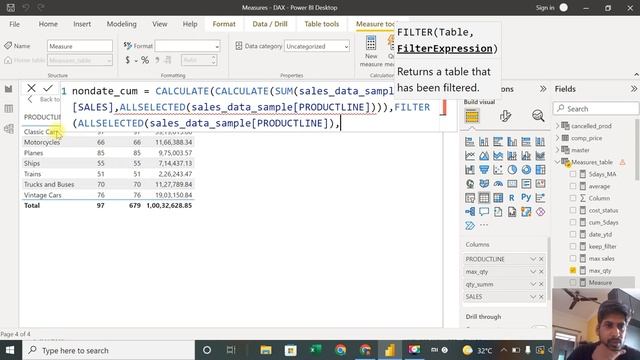
Task: Apply currency format with dollar icon
Action: tap(127, 60)
